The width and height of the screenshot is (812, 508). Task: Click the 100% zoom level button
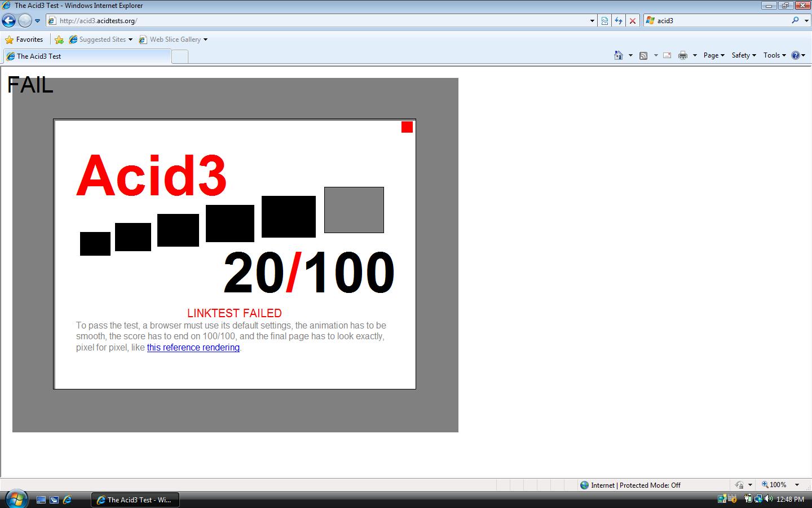pos(774,485)
